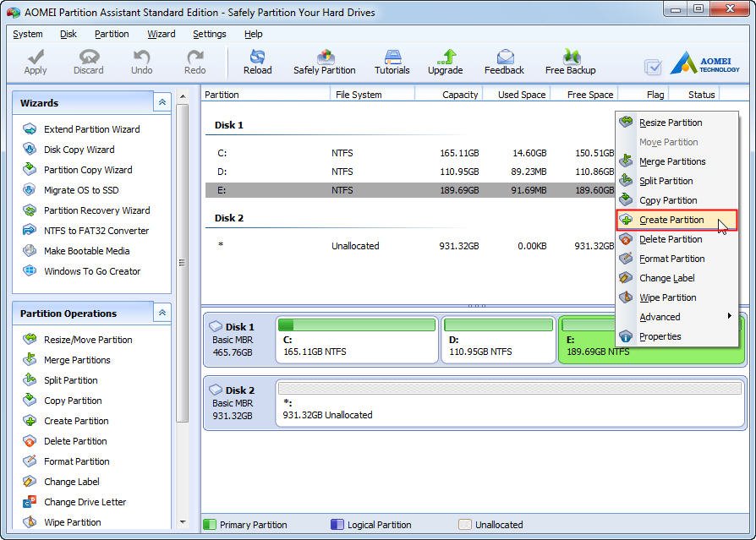Choose Resize Partition from the context menu
The height and width of the screenshot is (540, 756).
pyautogui.click(x=677, y=123)
